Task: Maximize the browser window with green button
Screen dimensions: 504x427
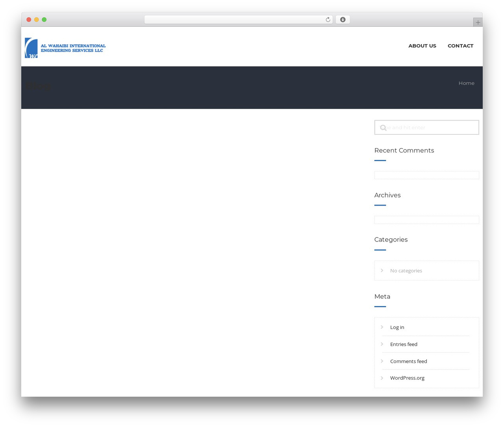Action: point(44,20)
